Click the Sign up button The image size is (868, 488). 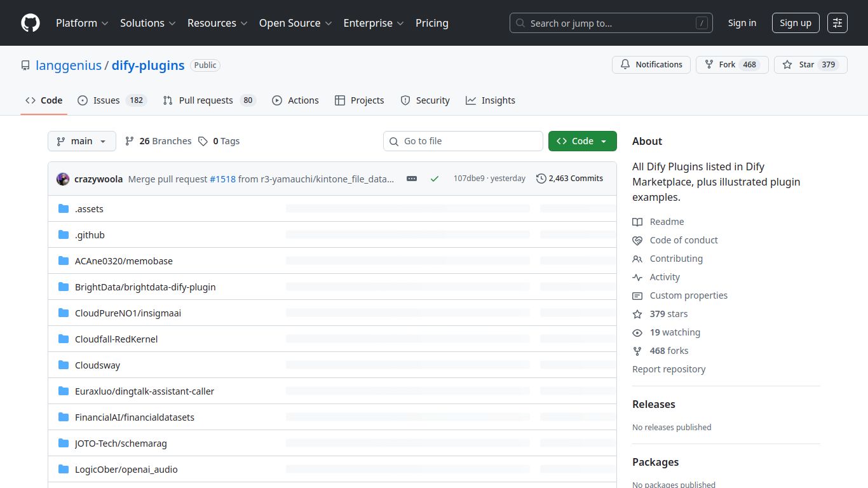point(796,23)
